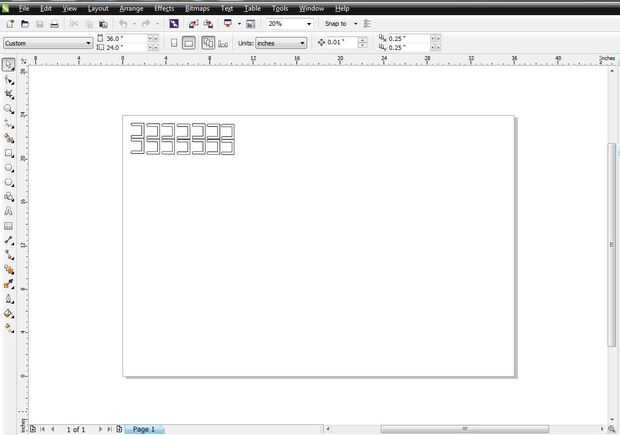
Task: Select the Zoom tool magnifier
Action: 9,109
